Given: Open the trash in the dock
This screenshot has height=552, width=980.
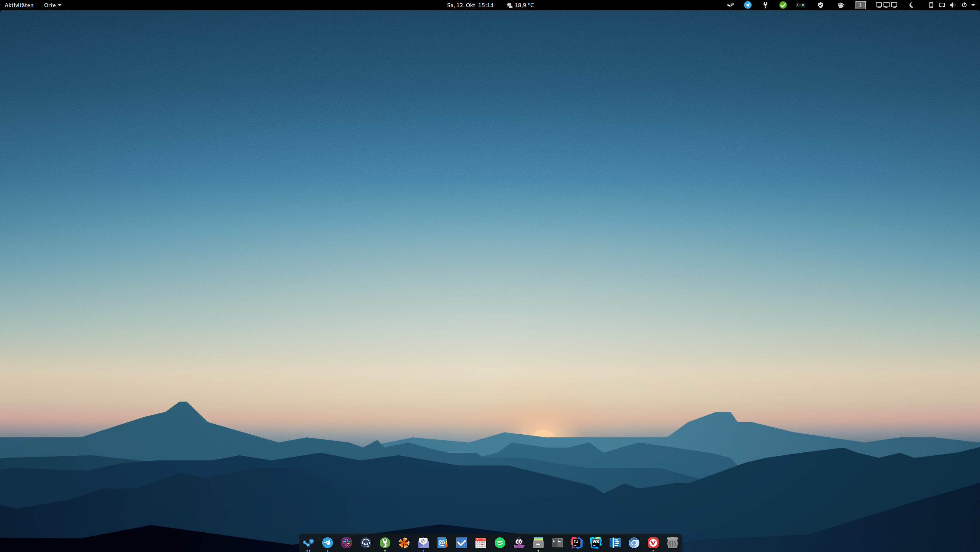Looking at the screenshot, I should [672, 542].
